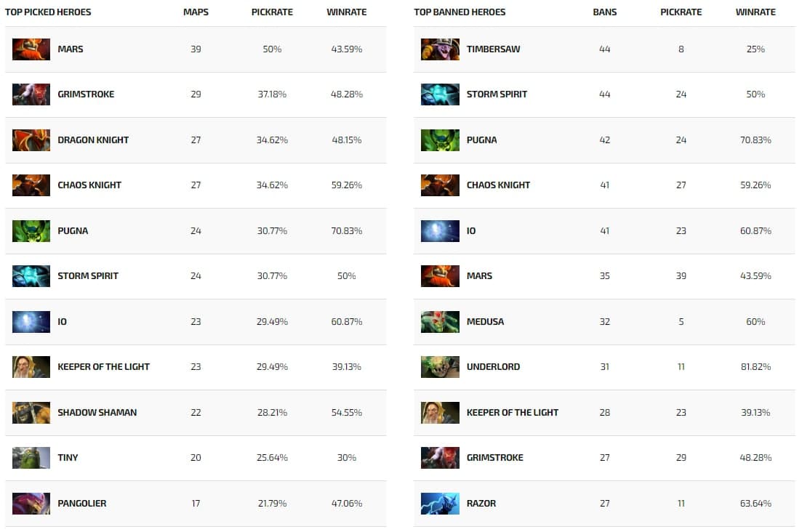
Task: Click the 30% winrate for Tiny
Action: pyautogui.click(x=347, y=457)
